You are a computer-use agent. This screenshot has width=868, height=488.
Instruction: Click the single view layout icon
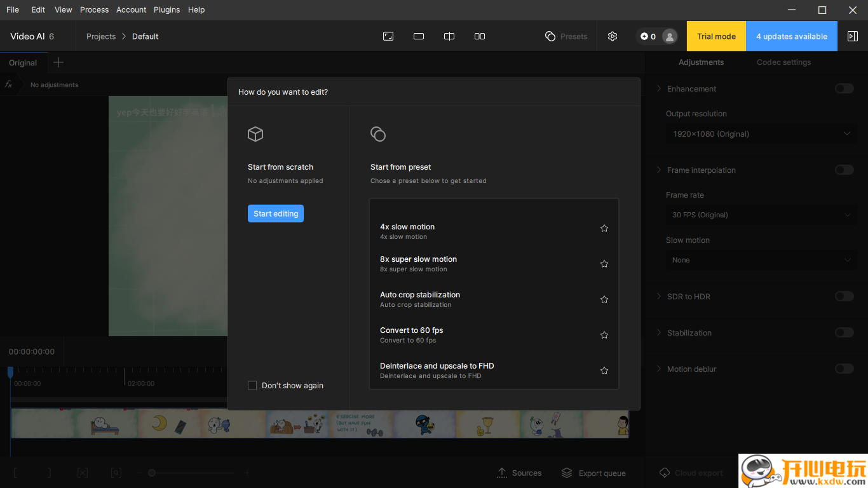tap(419, 36)
